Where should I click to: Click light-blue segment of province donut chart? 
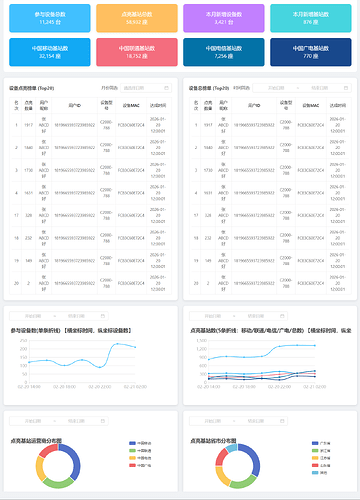232,447
